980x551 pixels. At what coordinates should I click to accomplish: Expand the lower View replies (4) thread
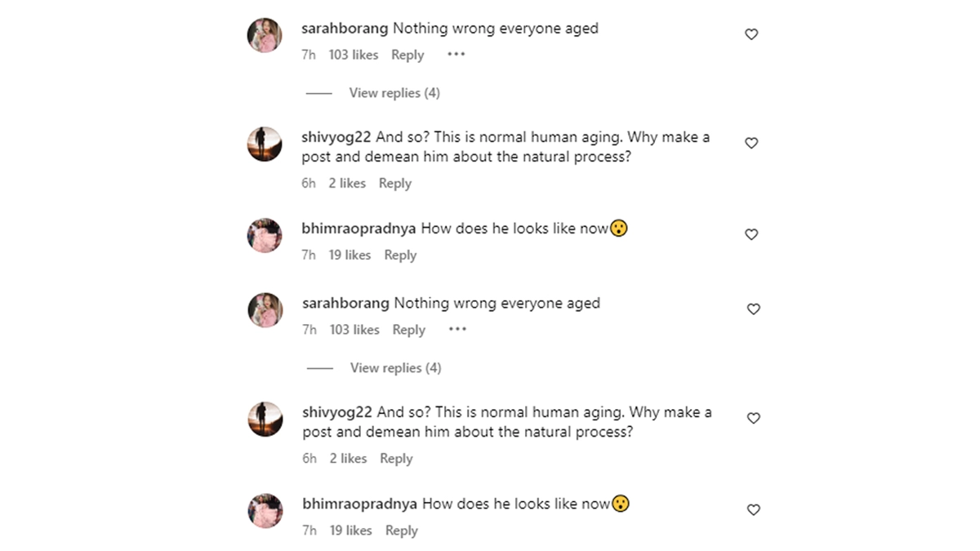click(395, 368)
